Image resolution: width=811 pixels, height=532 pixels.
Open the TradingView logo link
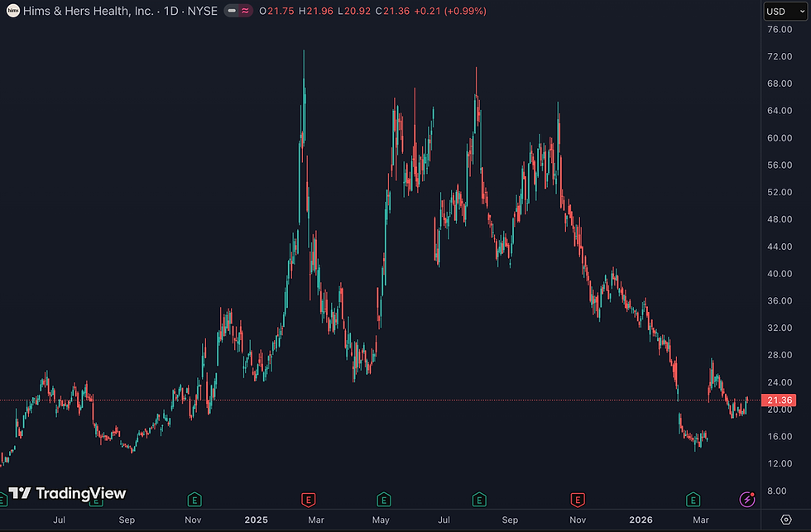(x=67, y=493)
